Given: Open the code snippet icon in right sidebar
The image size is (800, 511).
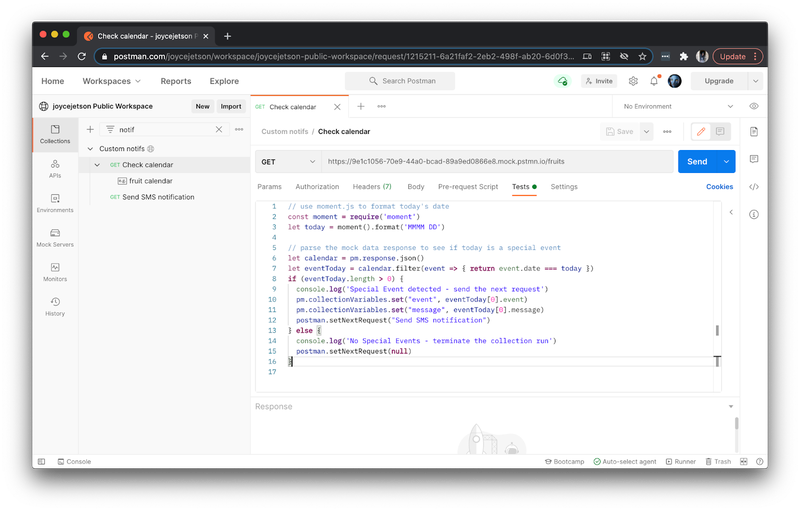Looking at the screenshot, I should click(754, 187).
